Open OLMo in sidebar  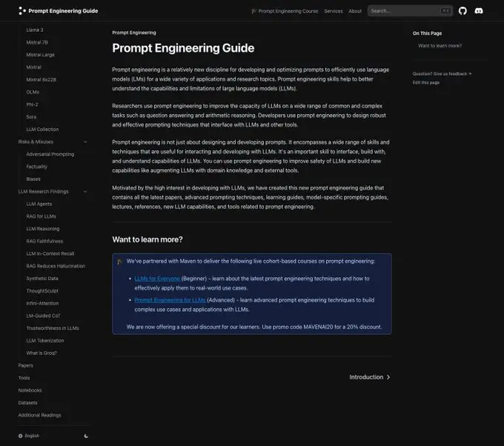(x=33, y=92)
